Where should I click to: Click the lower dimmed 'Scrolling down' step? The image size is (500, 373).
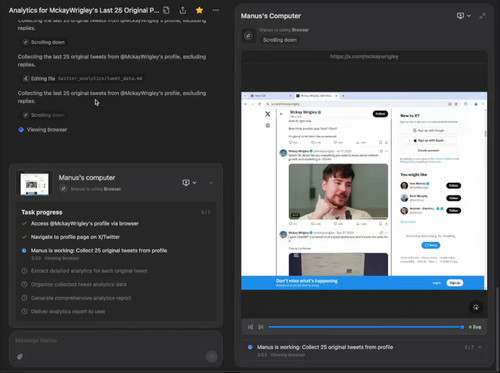44,115
